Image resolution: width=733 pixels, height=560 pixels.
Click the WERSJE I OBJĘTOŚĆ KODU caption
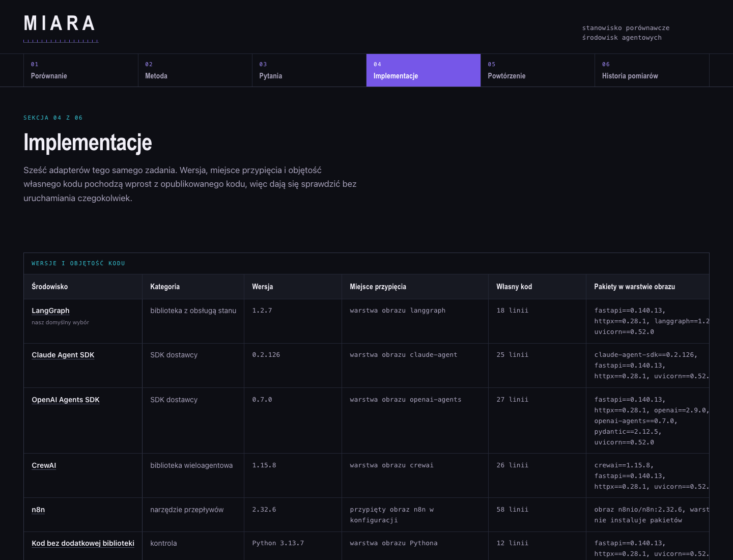[78, 263]
